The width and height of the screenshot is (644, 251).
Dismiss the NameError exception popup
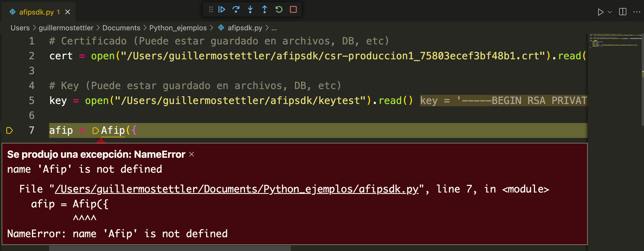[191, 154]
